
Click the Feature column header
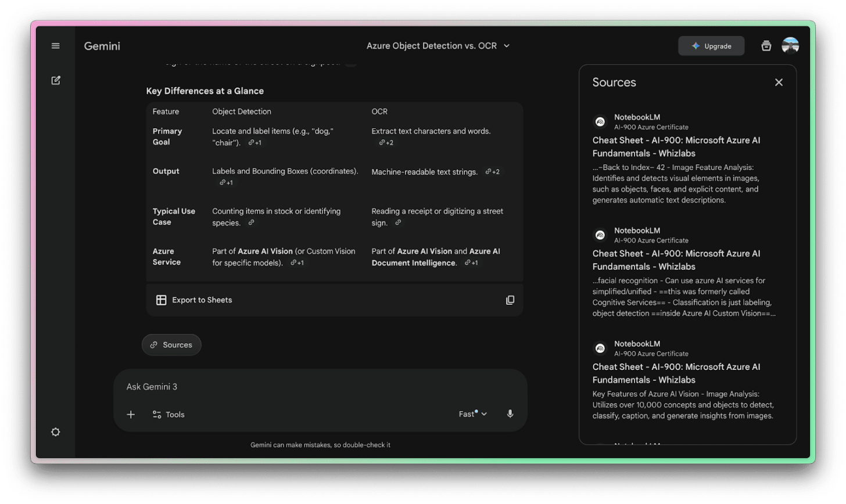(x=166, y=111)
